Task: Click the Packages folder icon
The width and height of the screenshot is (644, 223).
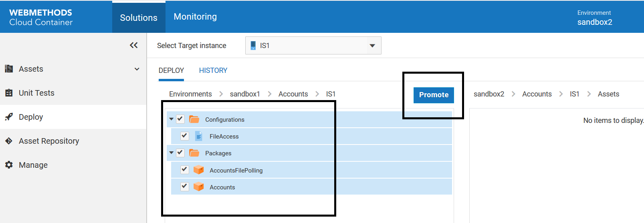Action: (194, 153)
